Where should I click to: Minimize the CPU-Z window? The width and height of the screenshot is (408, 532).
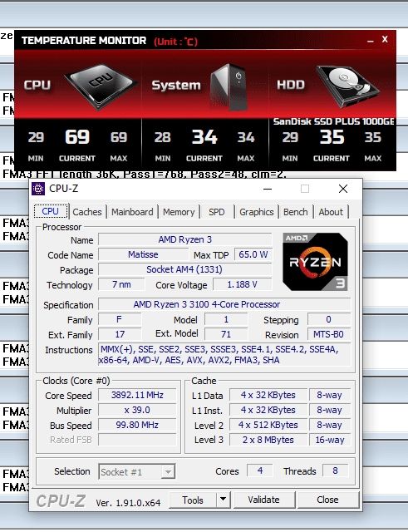pyautogui.click(x=268, y=189)
